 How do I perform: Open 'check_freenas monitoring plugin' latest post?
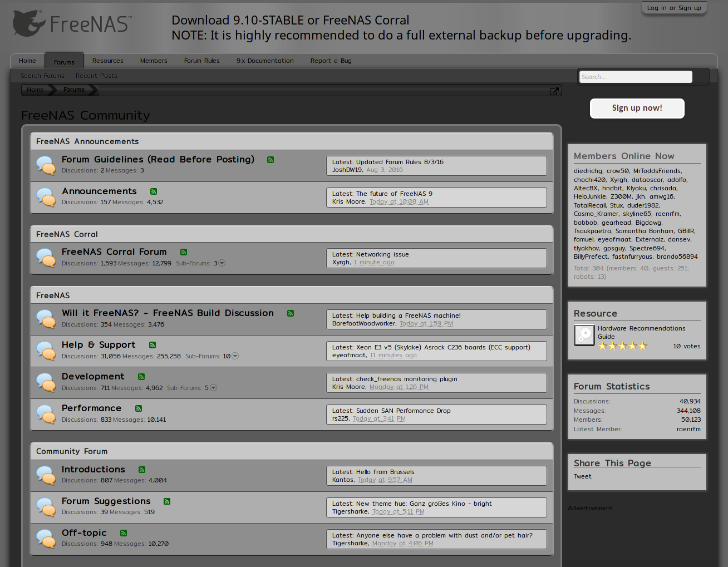(407, 379)
